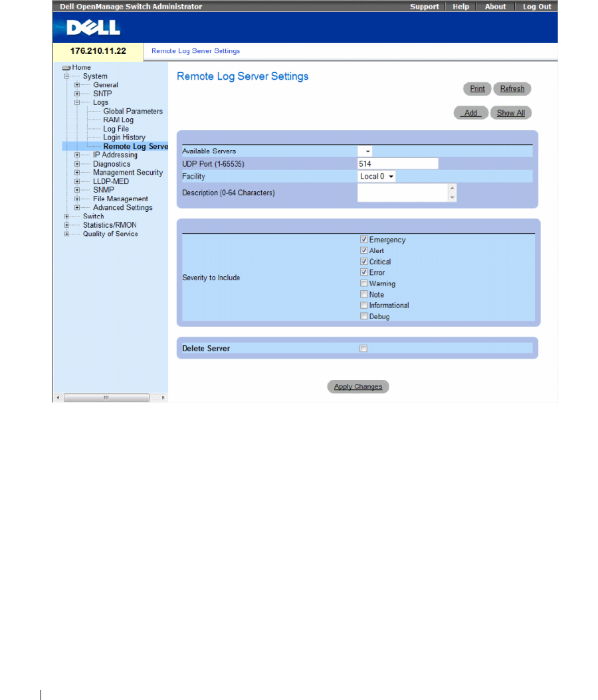The image size is (598, 700).
Task: Click the 176.210.11.22 device address
Action: (x=98, y=51)
